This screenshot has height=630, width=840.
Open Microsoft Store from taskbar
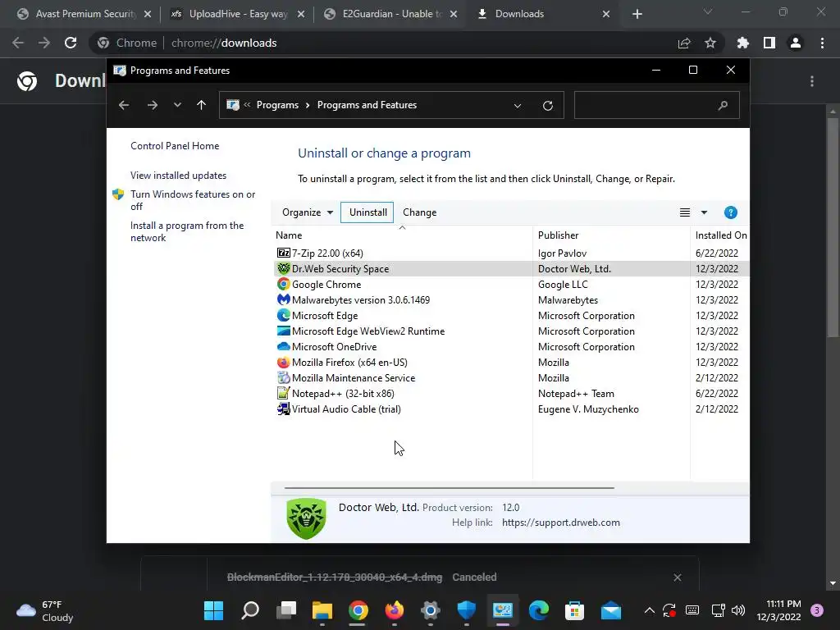click(574, 610)
